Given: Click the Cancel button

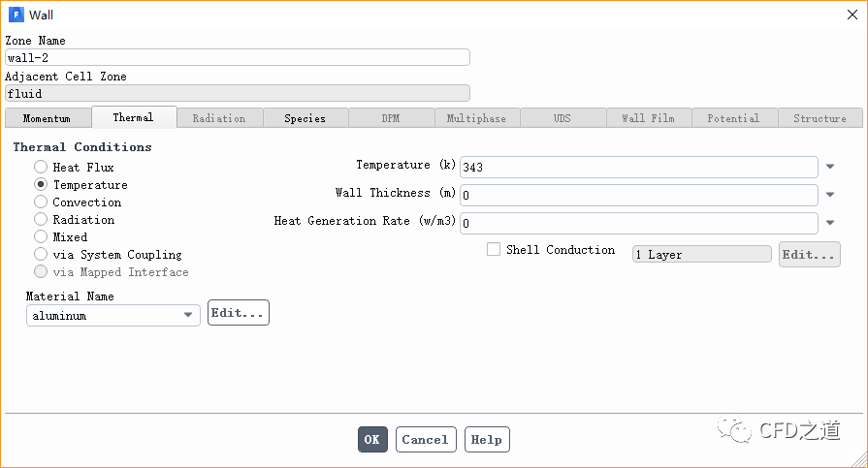Looking at the screenshot, I should (x=425, y=440).
